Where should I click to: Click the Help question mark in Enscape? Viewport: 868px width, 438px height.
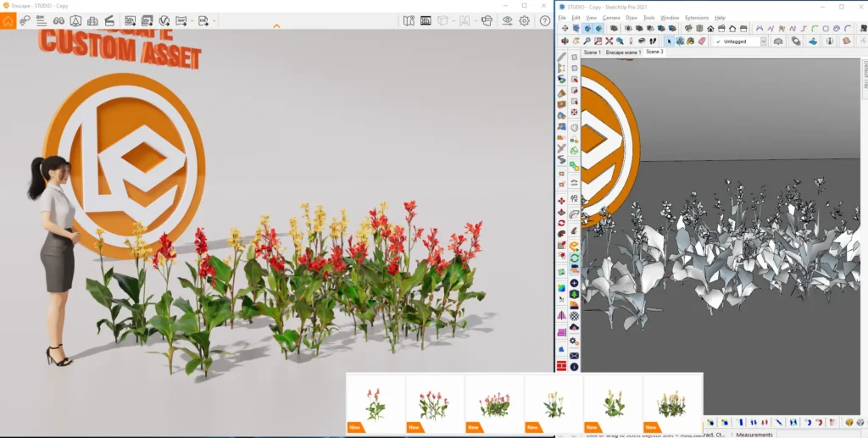pos(545,21)
